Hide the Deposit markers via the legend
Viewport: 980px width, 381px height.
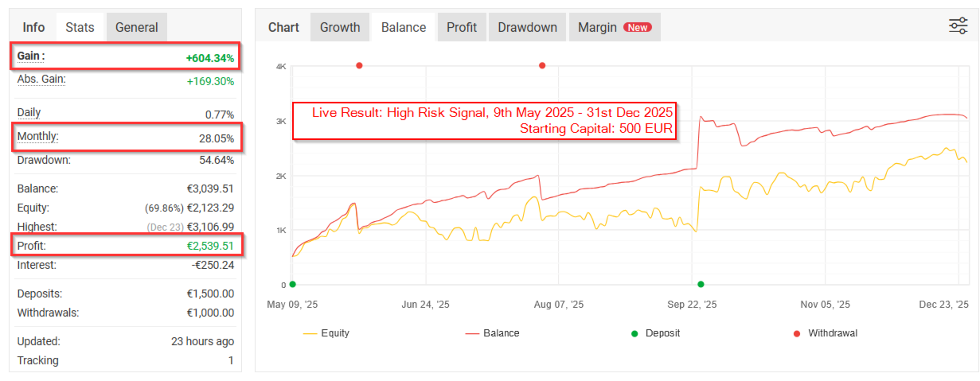[657, 333]
